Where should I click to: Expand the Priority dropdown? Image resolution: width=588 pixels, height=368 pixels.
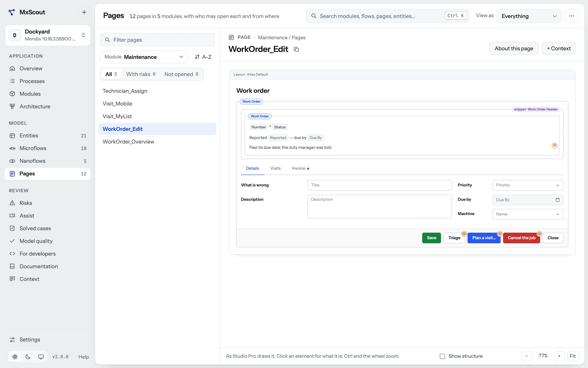pos(528,185)
